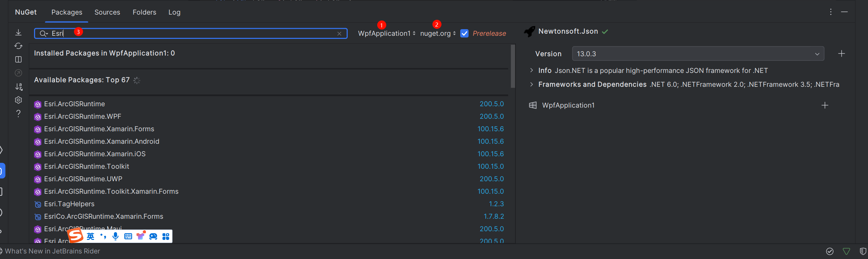The width and height of the screenshot is (868, 259).
Task: Select the Esri.ArcGISRuntime package
Action: 269,104
